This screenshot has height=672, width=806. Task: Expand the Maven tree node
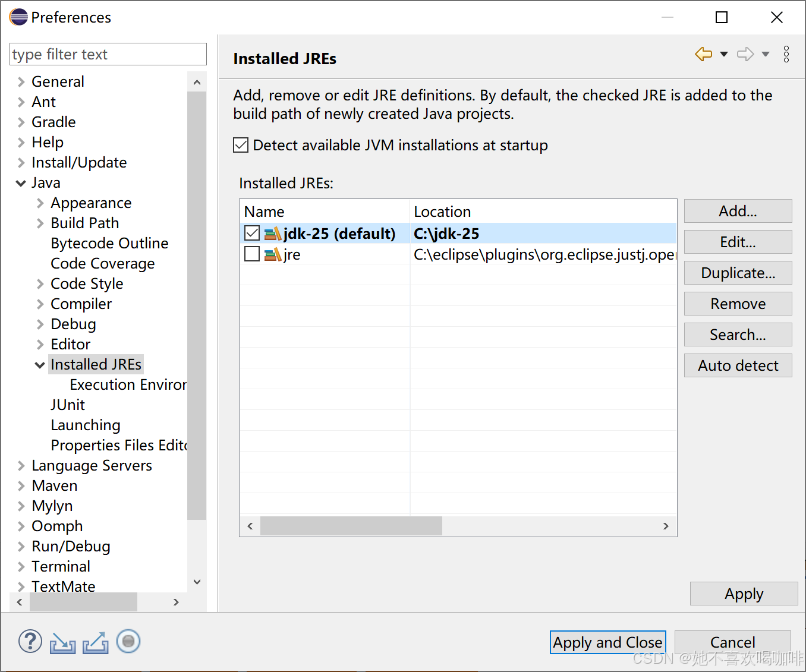21,486
